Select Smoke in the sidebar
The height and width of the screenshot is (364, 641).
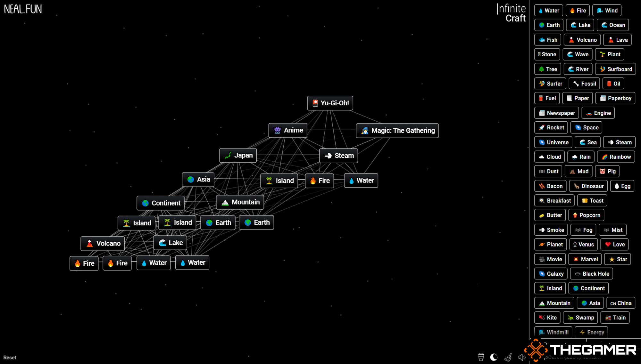click(551, 230)
